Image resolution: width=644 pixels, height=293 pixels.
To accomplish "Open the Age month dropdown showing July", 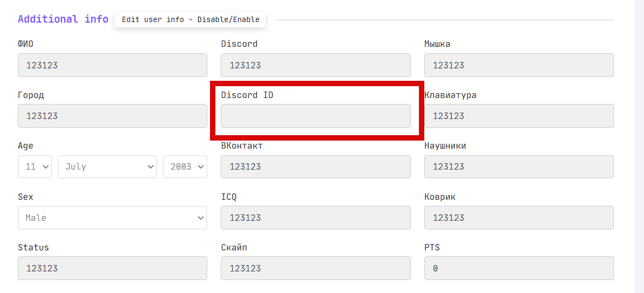I will point(107,167).
